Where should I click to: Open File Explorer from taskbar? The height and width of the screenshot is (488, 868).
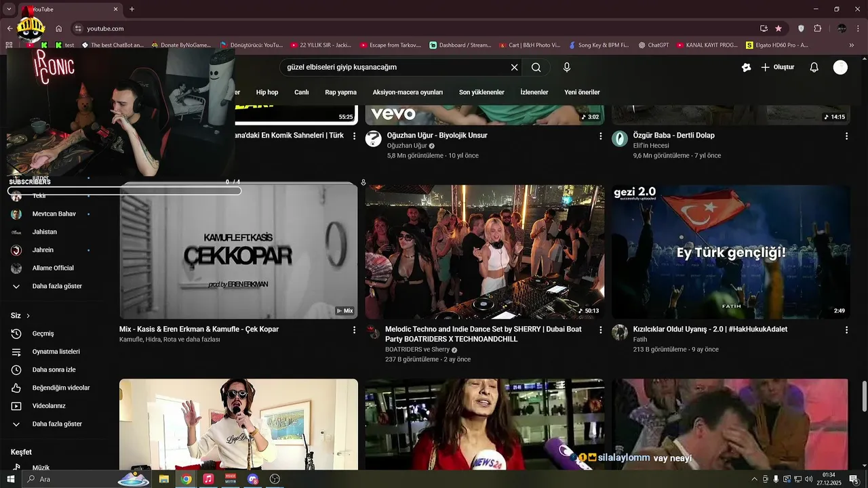(x=164, y=479)
